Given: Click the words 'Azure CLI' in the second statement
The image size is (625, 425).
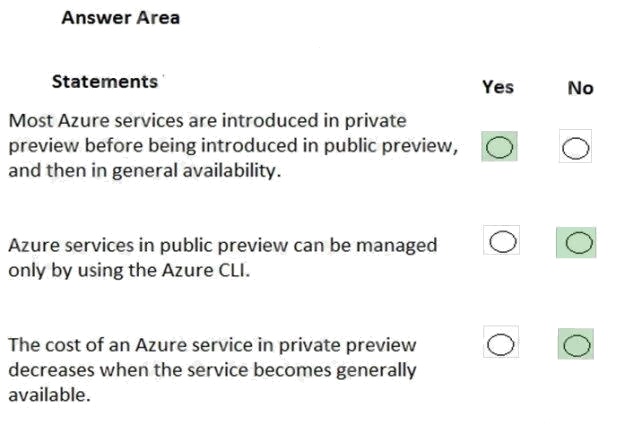Looking at the screenshot, I should tap(206, 270).
